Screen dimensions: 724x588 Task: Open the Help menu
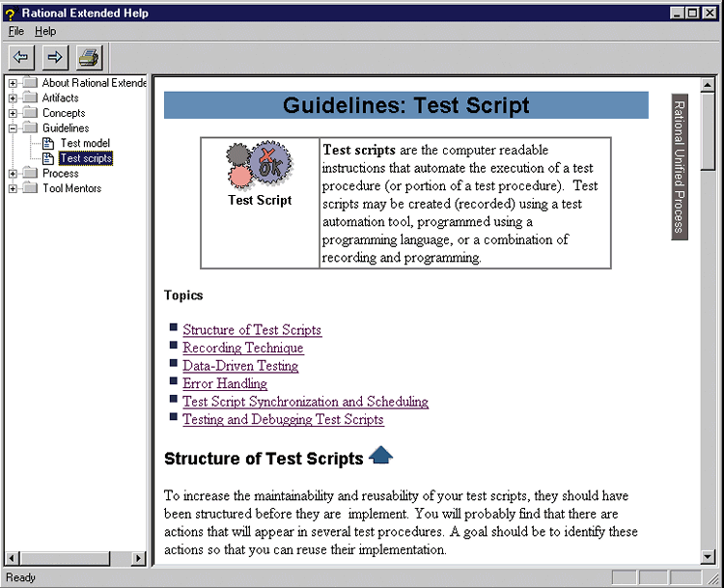point(45,32)
